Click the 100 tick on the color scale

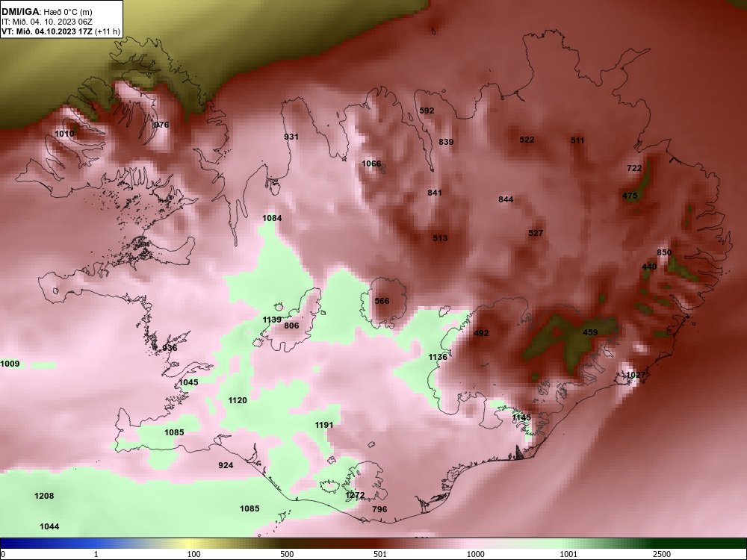pos(193,555)
